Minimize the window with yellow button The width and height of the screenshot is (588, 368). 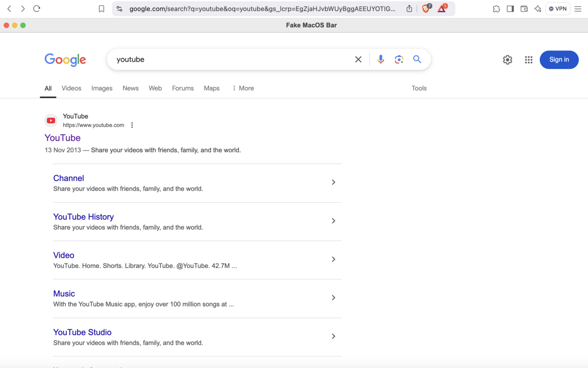(x=15, y=25)
